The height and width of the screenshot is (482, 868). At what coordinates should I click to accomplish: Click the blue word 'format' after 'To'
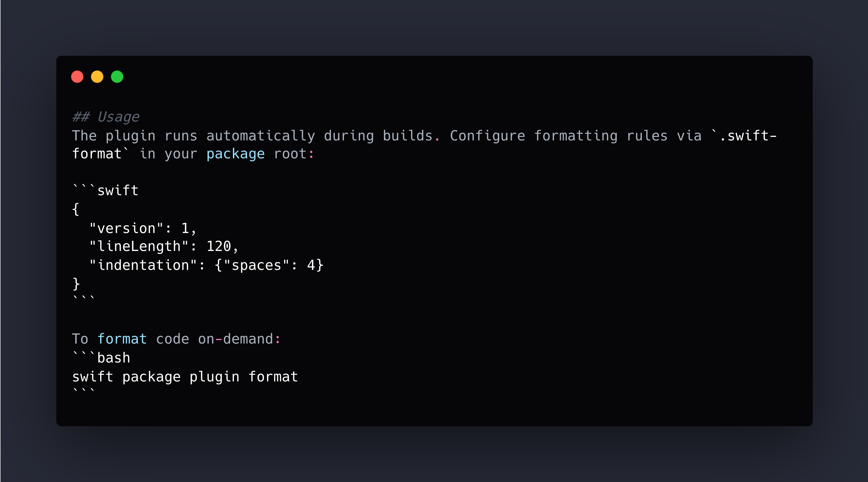click(x=122, y=339)
